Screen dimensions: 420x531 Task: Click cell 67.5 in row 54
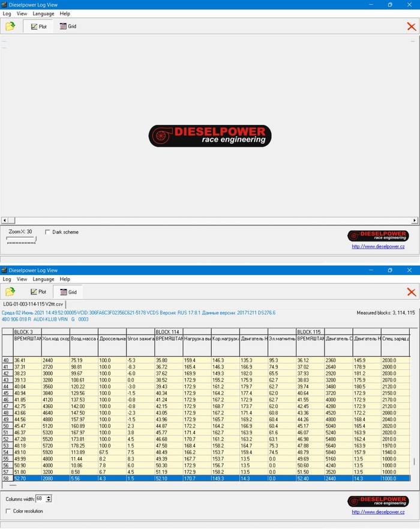112,452
